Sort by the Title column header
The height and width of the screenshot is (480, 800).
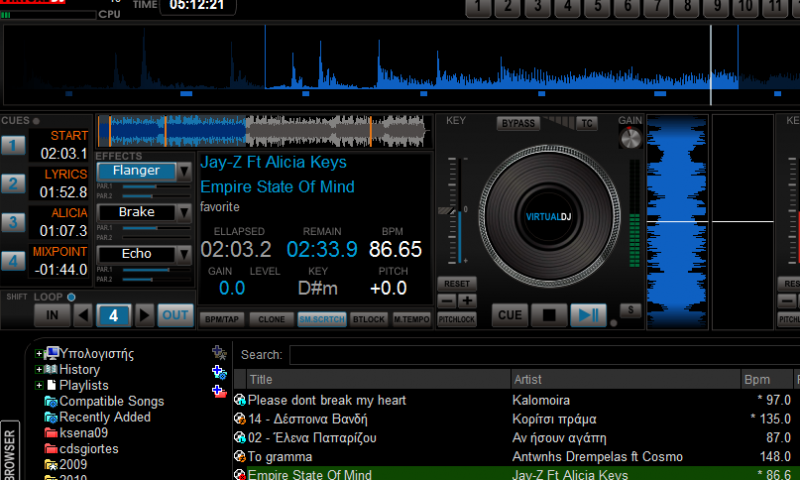378,380
